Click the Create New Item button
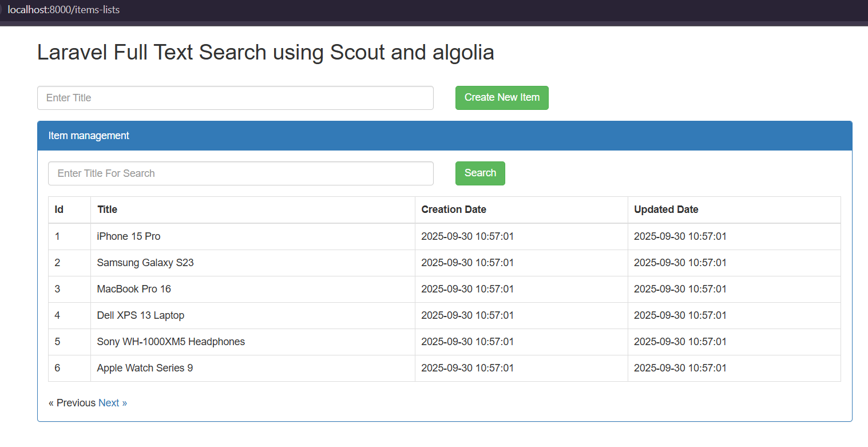 (x=501, y=97)
